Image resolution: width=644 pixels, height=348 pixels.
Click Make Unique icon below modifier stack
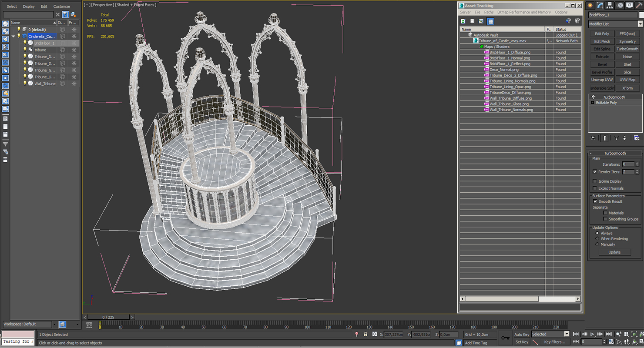616,138
